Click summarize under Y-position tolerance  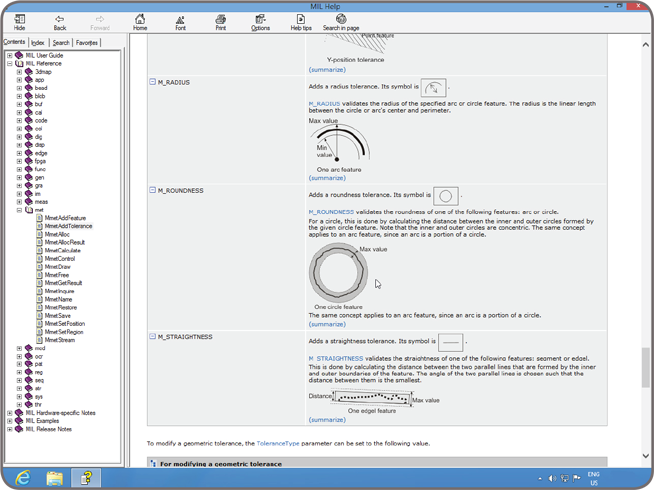[327, 70]
